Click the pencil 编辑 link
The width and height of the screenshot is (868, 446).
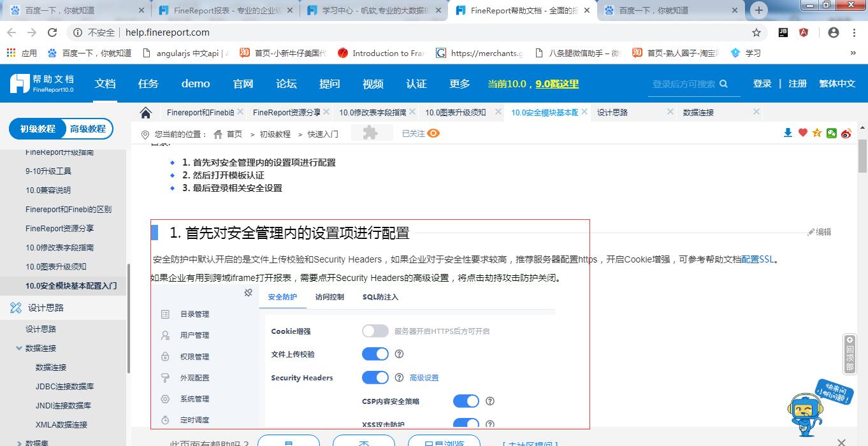pyautogui.click(x=820, y=232)
